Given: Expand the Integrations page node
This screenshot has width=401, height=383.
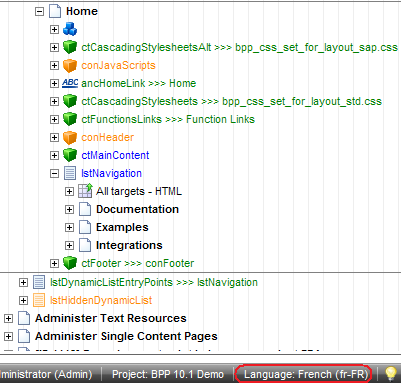Looking at the screenshot, I should (x=69, y=245).
